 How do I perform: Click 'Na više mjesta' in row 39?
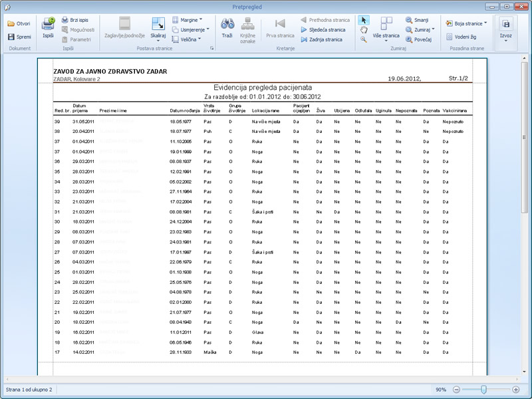tap(266, 122)
